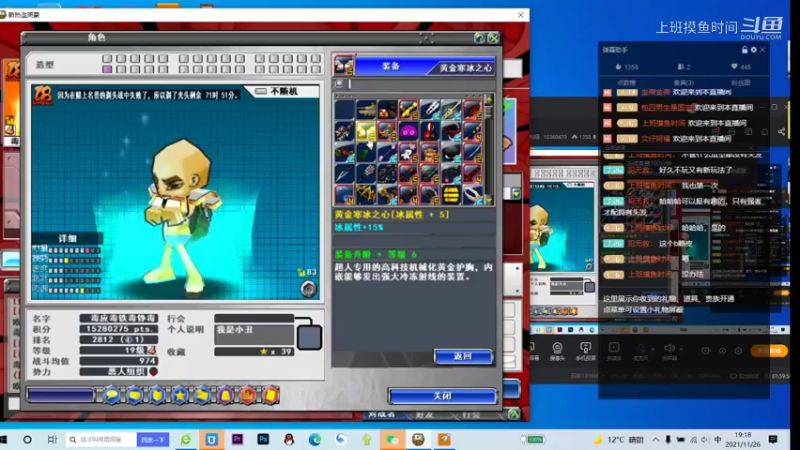
Task: Select the last 造型 slot in top row
Action: [x=316, y=59]
